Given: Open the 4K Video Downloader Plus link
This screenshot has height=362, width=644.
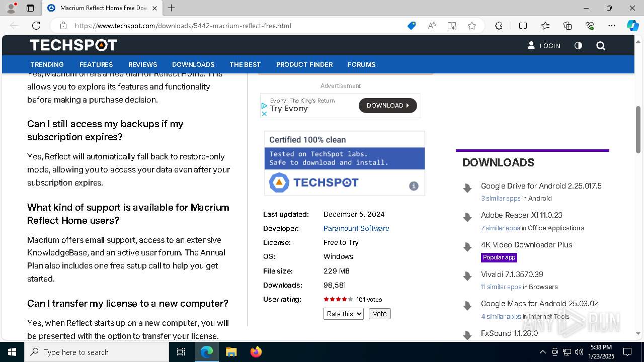Looking at the screenshot, I should (x=526, y=245).
